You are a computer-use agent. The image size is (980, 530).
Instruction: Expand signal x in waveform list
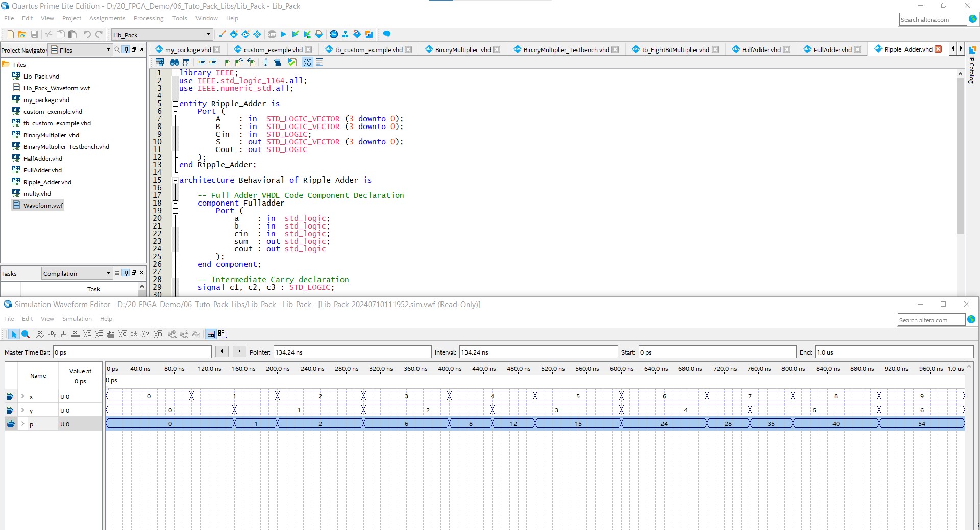point(23,396)
